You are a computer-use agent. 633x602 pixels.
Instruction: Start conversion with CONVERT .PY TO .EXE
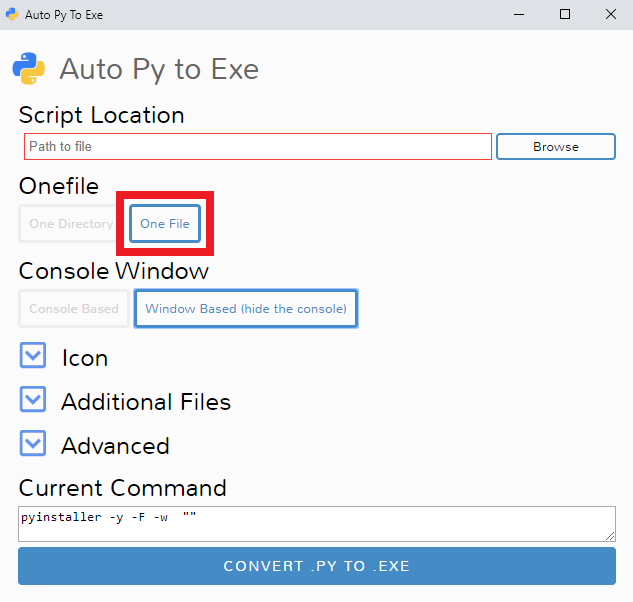(316, 566)
